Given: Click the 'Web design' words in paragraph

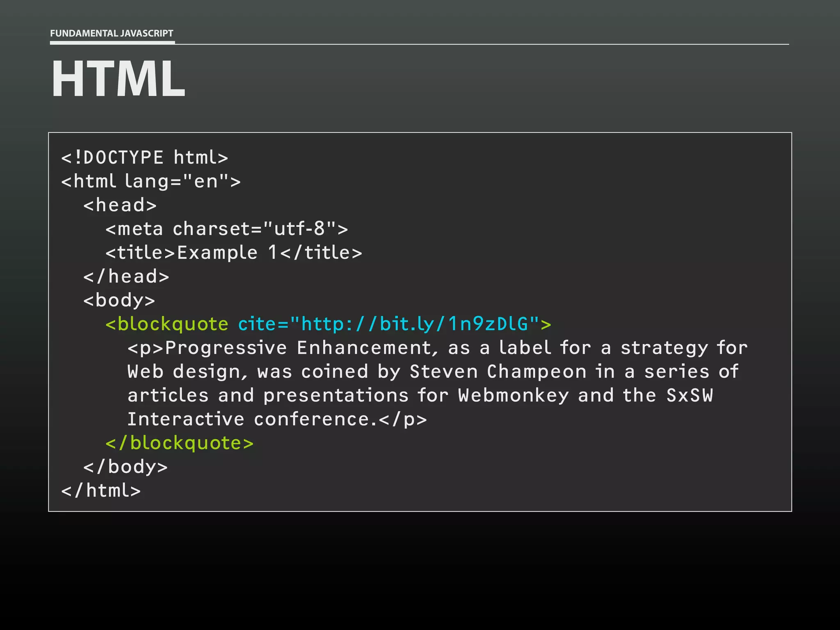Looking at the screenshot, I should coord(187,372).
